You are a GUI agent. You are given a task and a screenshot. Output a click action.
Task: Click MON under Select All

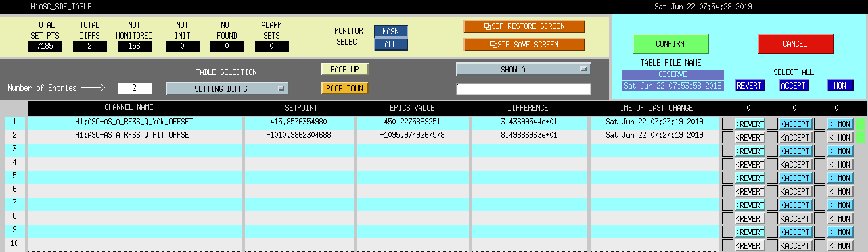840,86
